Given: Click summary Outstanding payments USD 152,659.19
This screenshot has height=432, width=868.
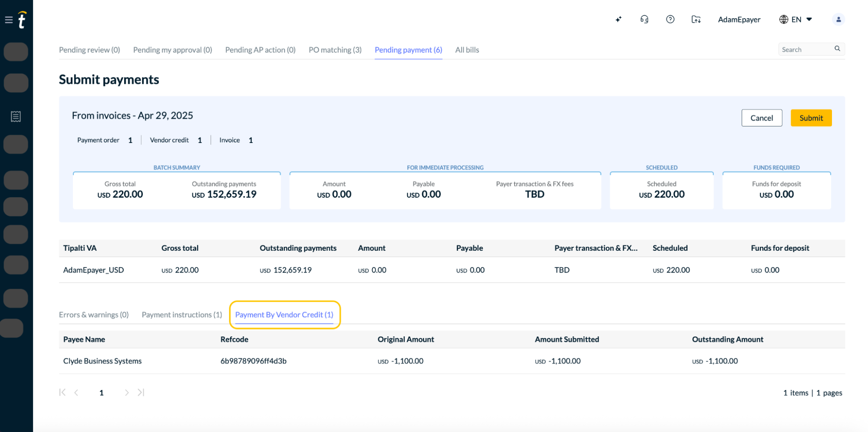Looking at the screenshot, I should point(224,190).
